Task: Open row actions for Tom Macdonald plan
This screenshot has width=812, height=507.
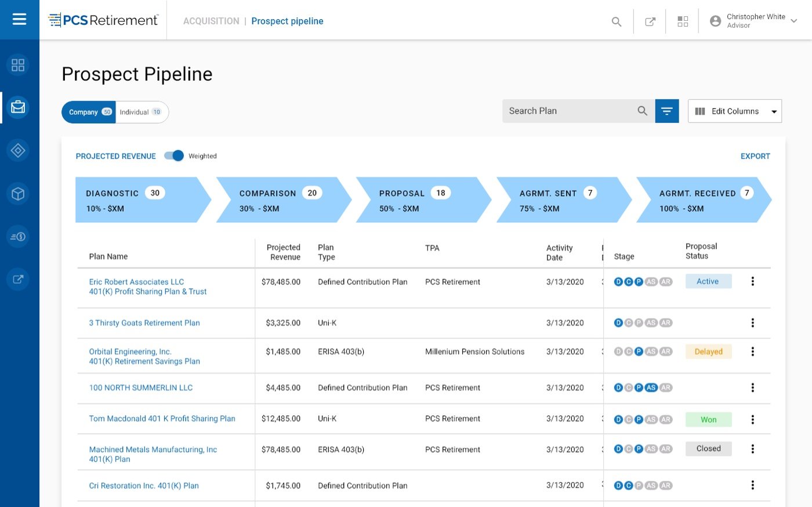Action: (752, 419)
